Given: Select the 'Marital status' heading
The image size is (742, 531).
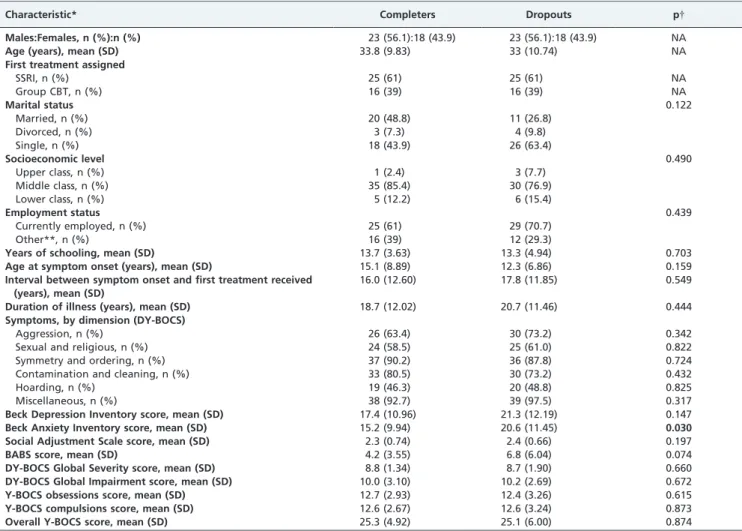Looking at the screenshot, I should click(39, 105).
